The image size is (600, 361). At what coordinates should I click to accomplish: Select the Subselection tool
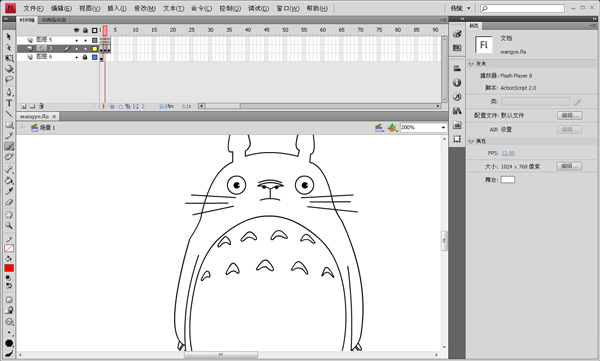[x=9, y=47]
